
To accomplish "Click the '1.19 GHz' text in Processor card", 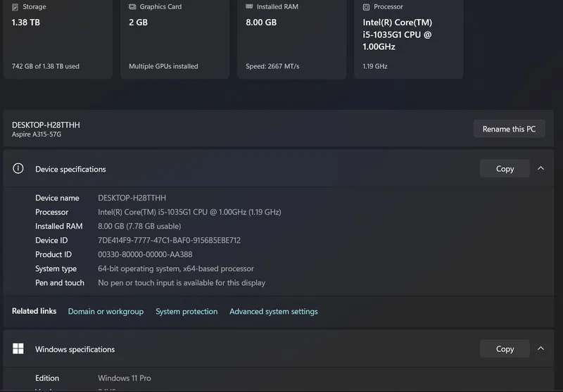I will point(375,66).
